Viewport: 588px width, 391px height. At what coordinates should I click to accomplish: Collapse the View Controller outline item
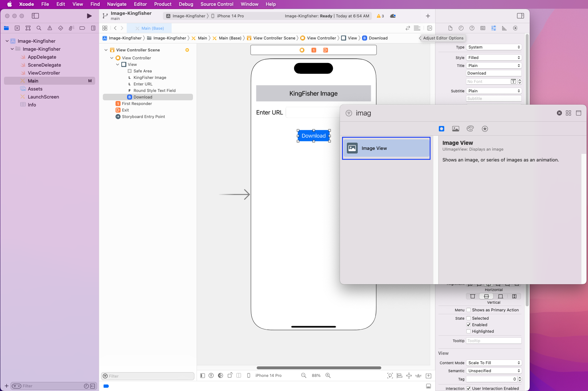coord(112,58)
